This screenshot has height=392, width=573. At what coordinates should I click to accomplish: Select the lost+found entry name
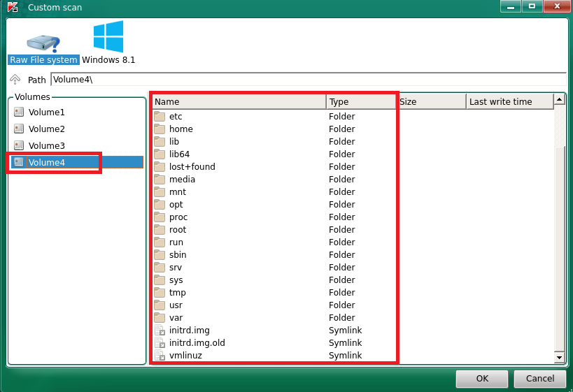coord(192,167)
